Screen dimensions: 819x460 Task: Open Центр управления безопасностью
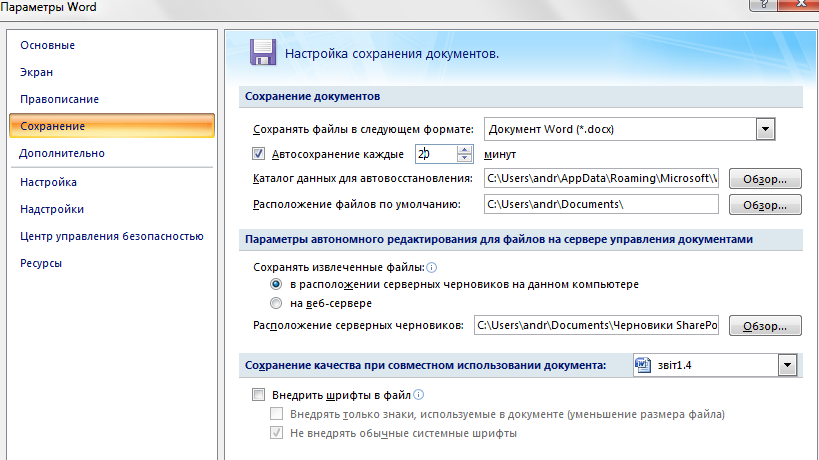click(112, 237)
